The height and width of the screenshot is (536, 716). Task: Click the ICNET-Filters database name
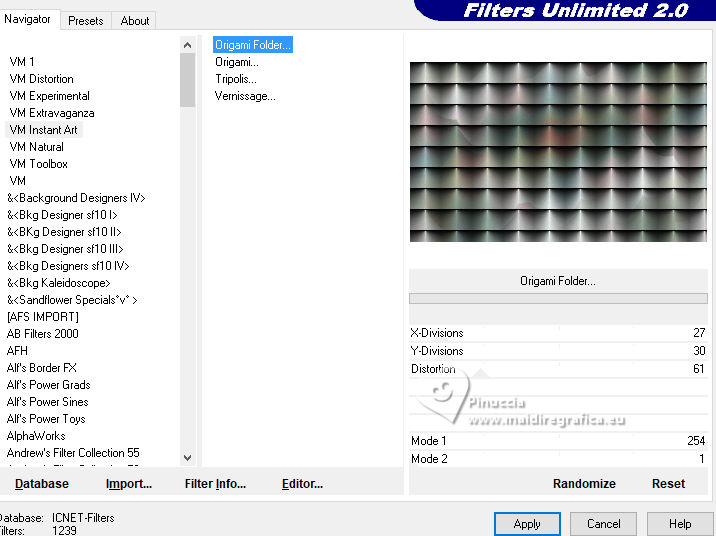(x=83, y=518)
